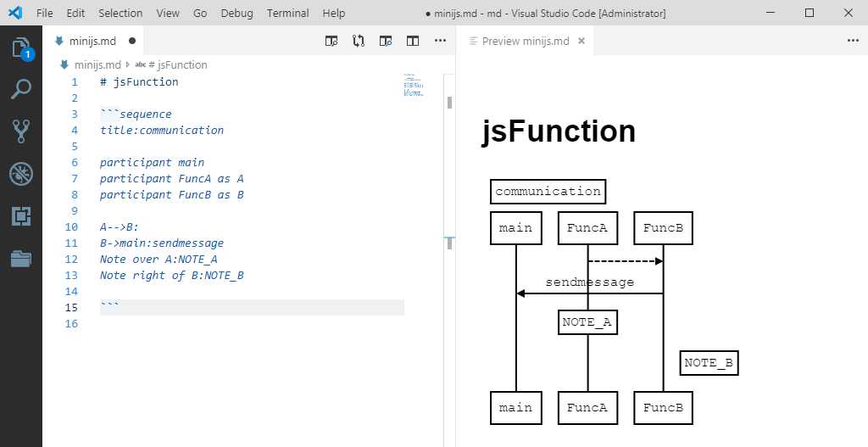This screenshot has width=868, height=447.
Task: Click the VS Code logo icon
Action: [x=15, y=12]
